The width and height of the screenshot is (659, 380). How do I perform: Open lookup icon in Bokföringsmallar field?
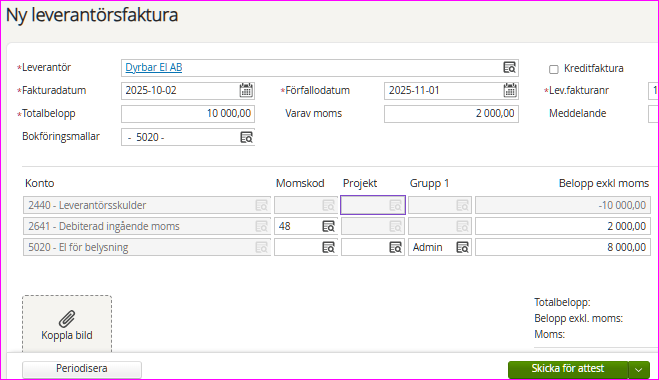coord(246,137)
